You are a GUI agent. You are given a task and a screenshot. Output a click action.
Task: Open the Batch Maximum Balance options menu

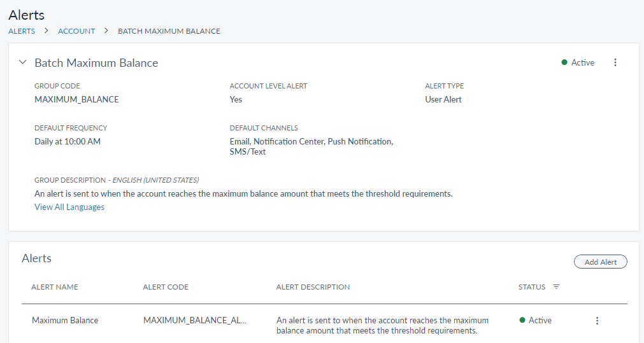[x=615, y=62]
